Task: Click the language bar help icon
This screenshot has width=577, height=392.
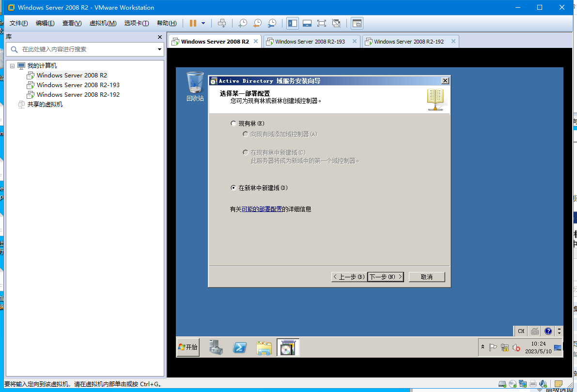Action: click(548, 331)
